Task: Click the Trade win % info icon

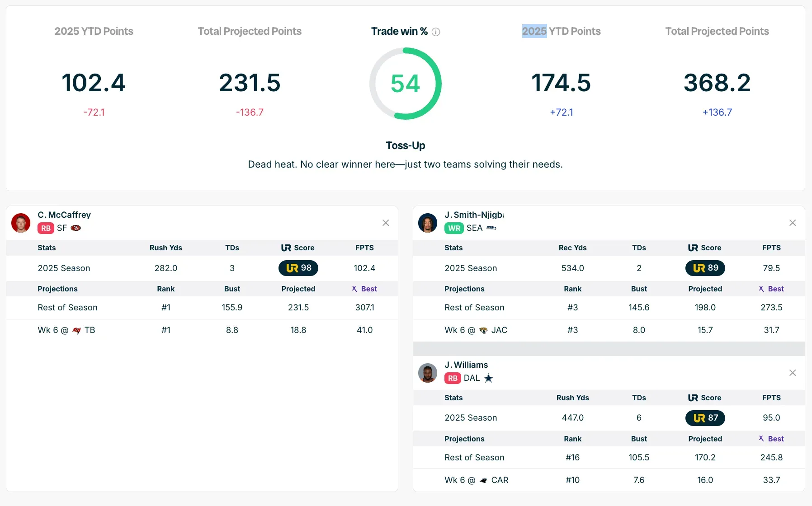Action: click(x=436, y=32)
